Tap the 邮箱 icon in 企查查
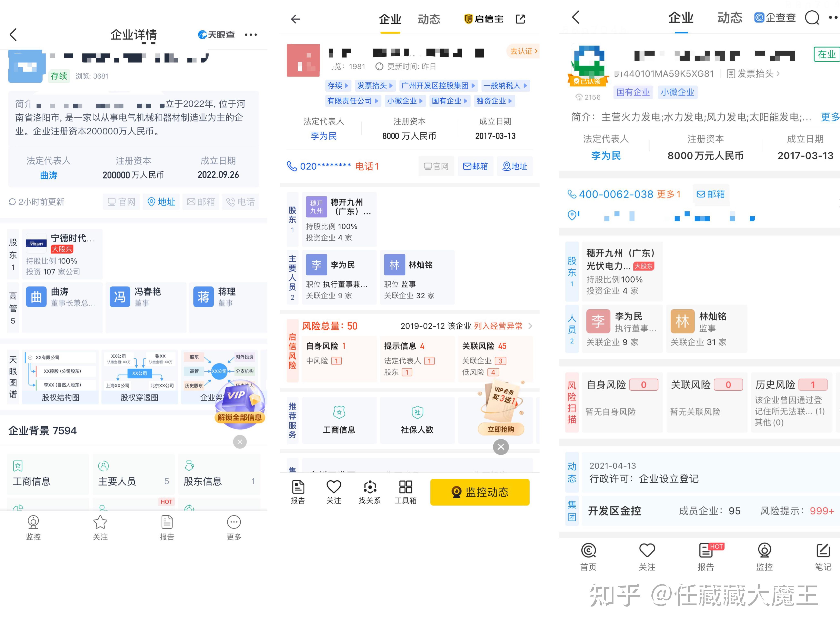 pyautogui.click(x=711, y=194)
